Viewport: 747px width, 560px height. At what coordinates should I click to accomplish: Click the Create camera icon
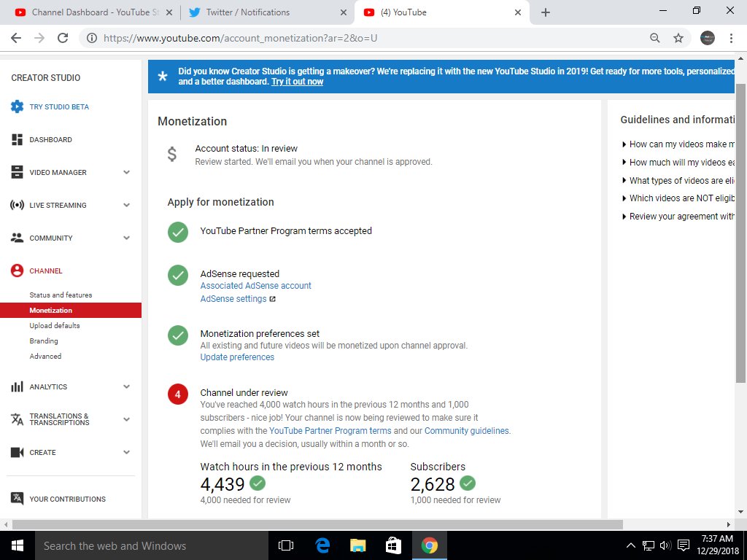(x=18, y=452)
